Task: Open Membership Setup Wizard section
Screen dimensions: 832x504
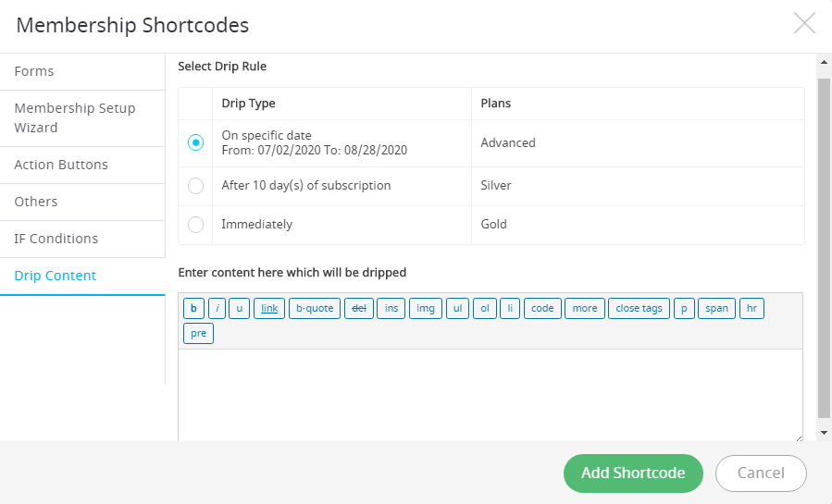Action: pyautogui.click(x=82, y=118)
